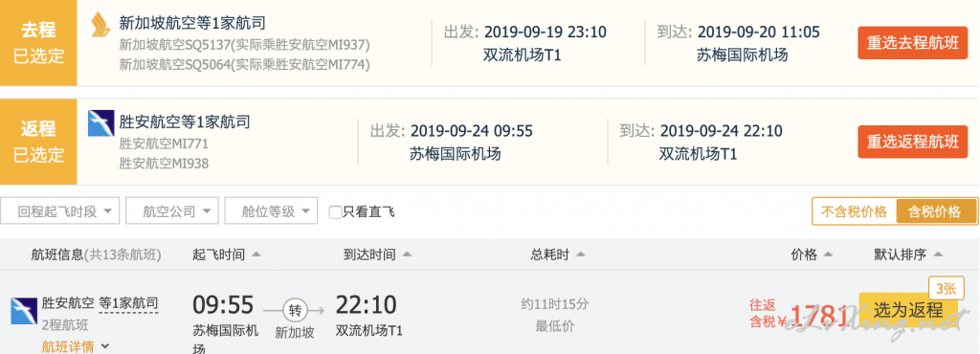Switch to 不含税价格 view
The width and height of the screenshot is (980, 354).
click(854, 211)
